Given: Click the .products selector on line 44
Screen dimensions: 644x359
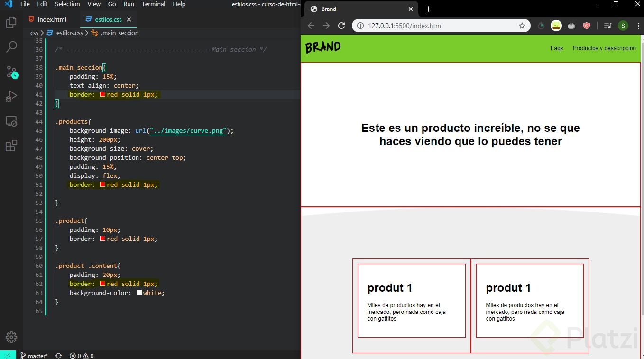Looking at the screenshot, I should [73, 121].
